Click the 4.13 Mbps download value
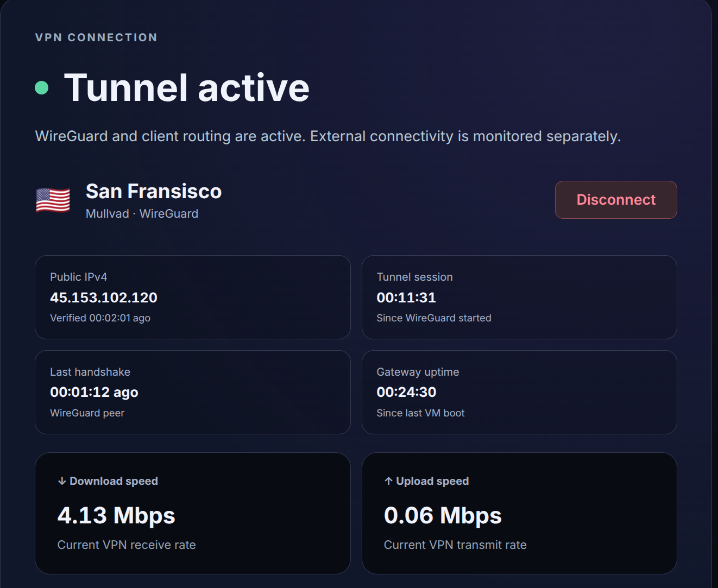Screen dimensions: 718x588 pos(116,515)
